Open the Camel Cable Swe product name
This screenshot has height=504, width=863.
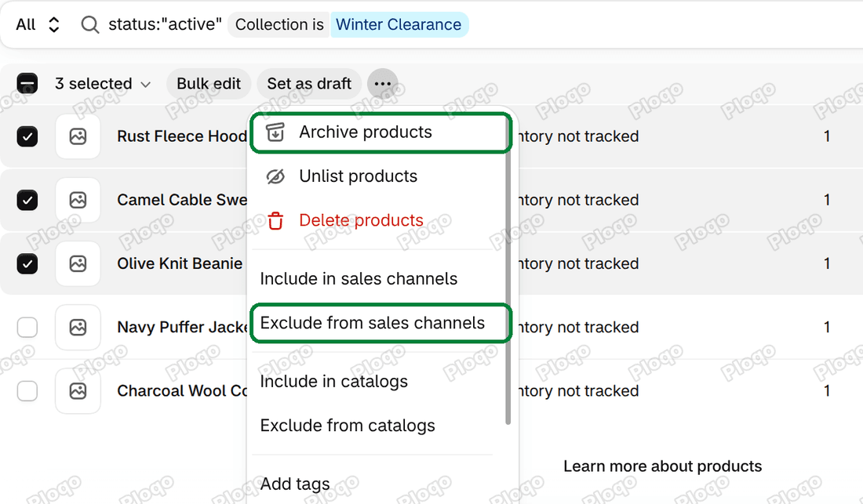point(182,200)
